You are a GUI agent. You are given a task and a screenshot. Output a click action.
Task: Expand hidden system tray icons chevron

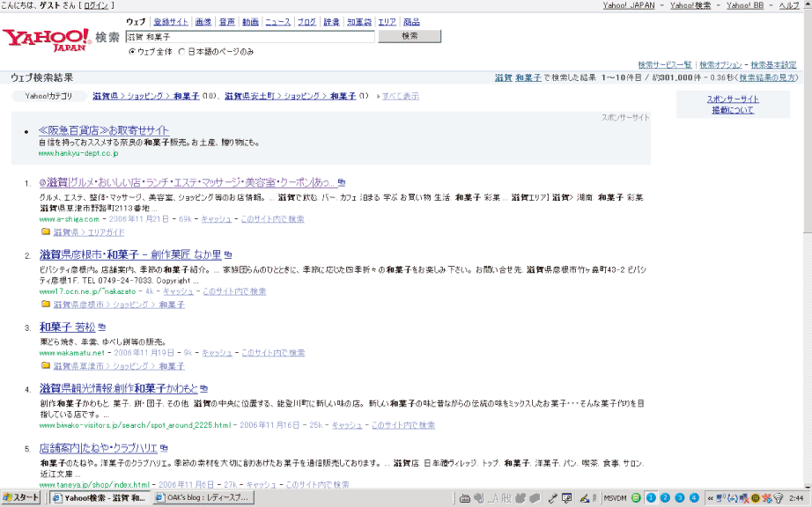711,498
